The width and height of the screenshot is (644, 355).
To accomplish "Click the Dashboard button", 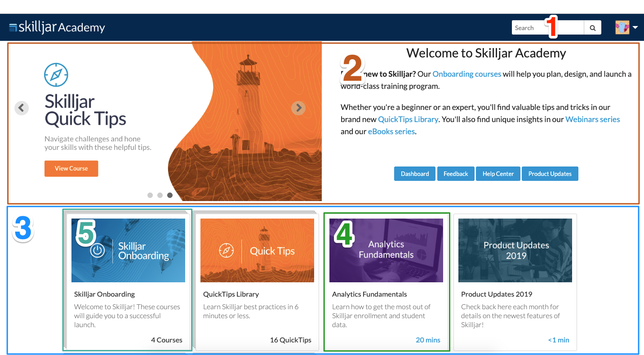I will [415, 174].
